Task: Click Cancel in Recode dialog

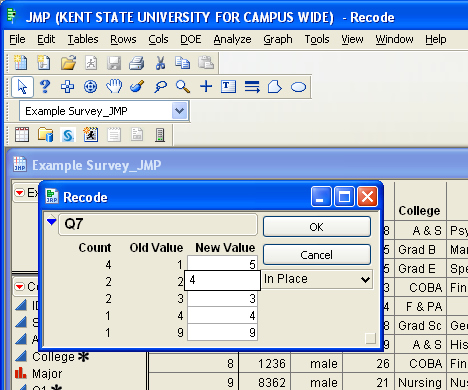Action: pos(317,255)
